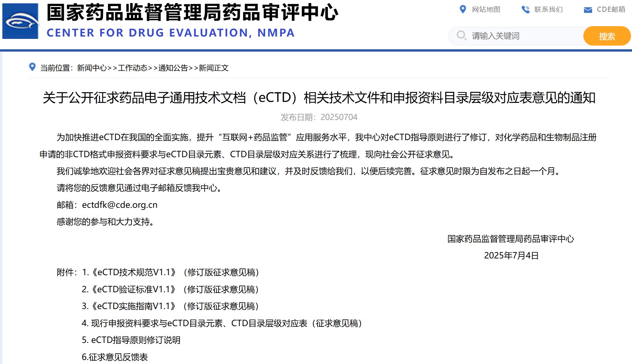Open attachment eCTD技术规范V1.1
632x364 pixels.
[171, 272]
